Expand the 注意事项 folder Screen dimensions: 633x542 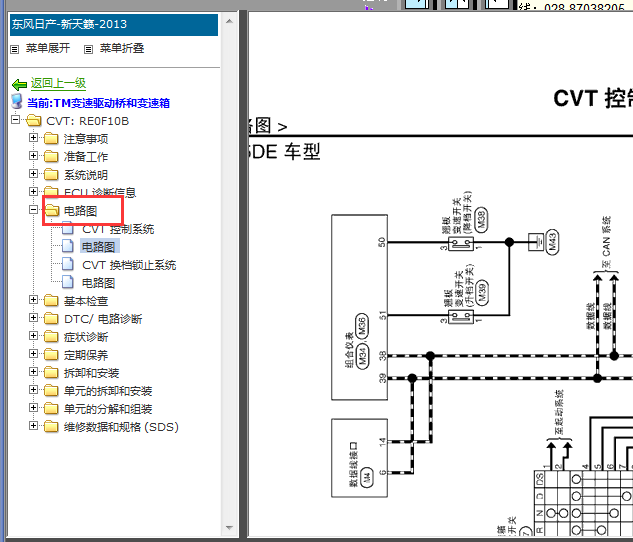(34, 138)
